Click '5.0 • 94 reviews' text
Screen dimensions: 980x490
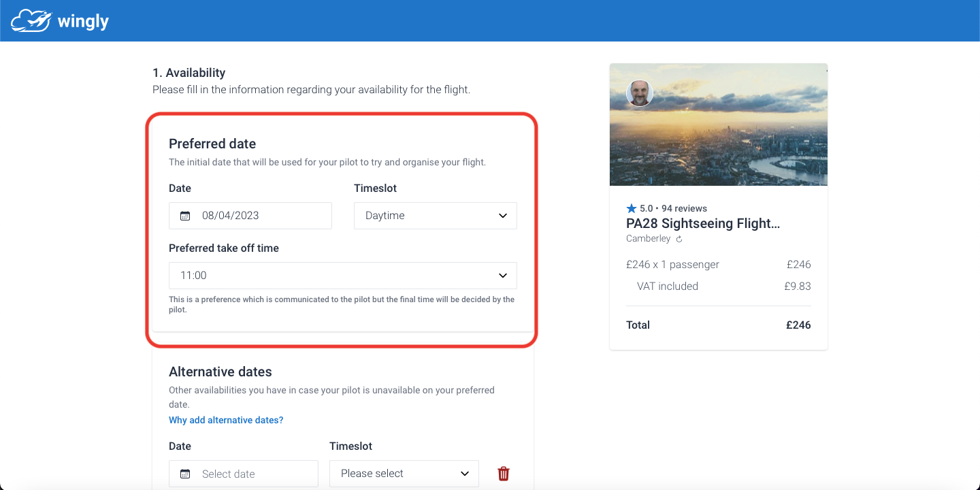coord(673,208)
